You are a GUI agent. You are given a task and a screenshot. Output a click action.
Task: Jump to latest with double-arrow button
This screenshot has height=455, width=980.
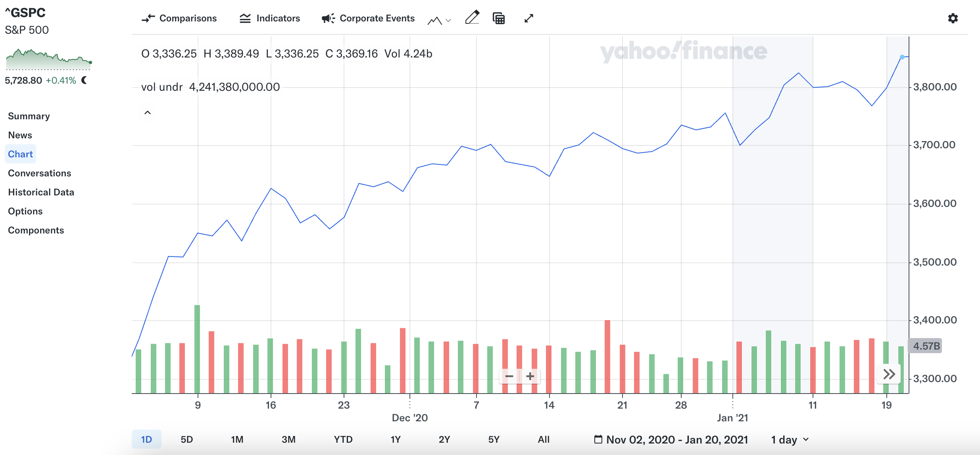click(889, 374)
